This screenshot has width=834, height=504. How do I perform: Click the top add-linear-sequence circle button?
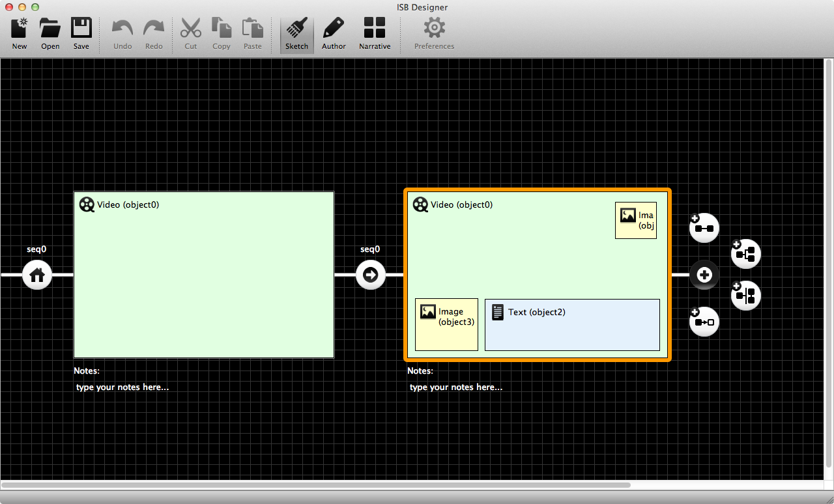tap(704, 228)
